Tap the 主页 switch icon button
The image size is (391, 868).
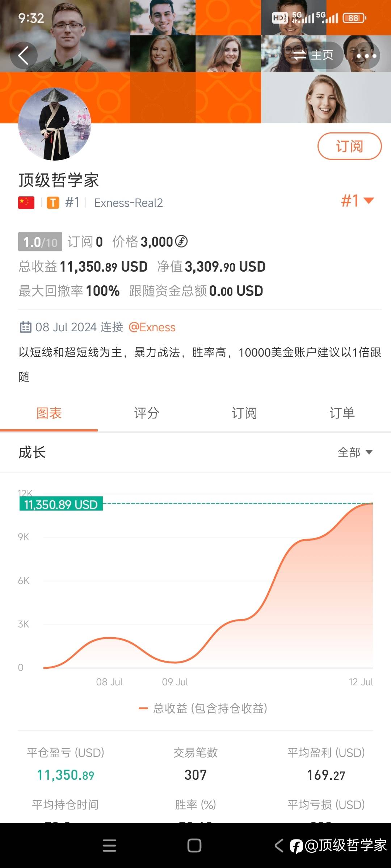click(313, 55)
